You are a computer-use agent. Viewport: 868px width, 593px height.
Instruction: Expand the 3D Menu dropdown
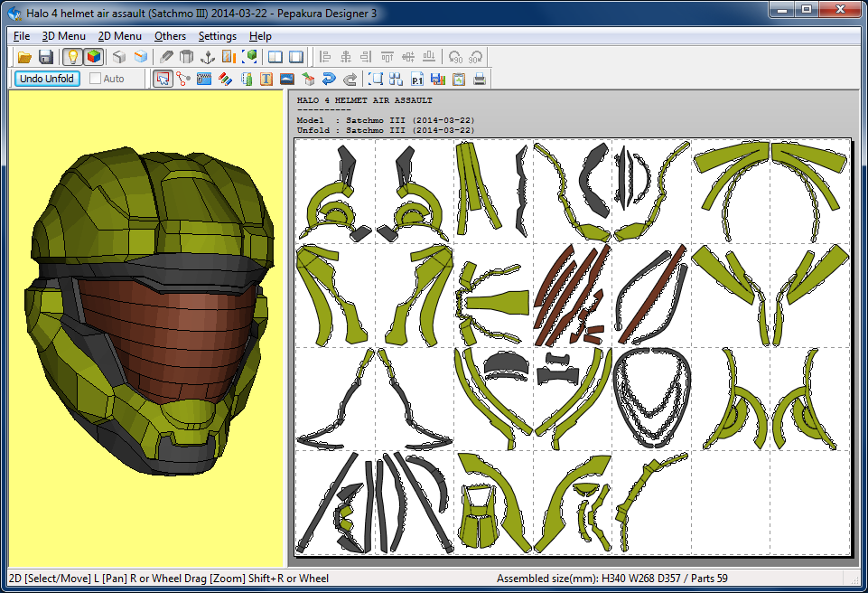point(63,36)
